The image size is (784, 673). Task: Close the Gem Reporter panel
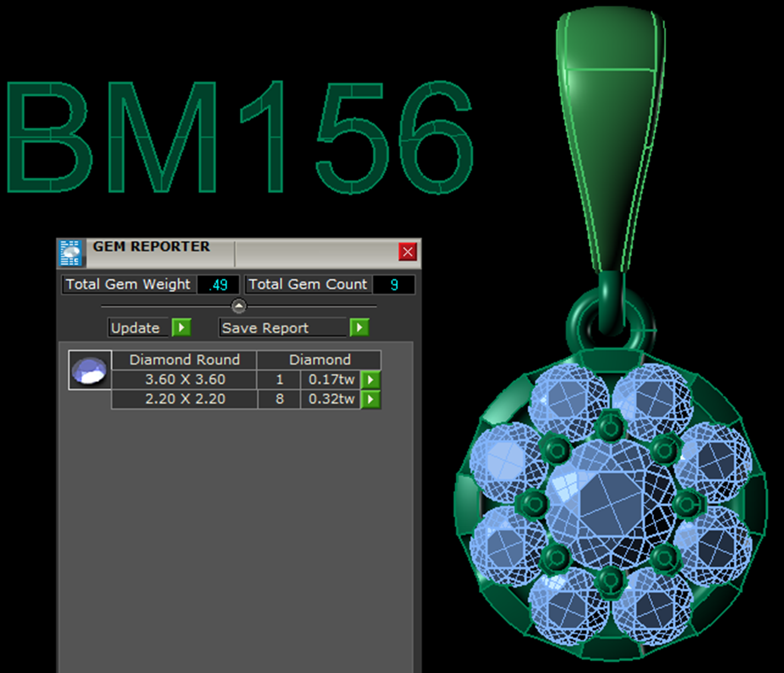407,252
